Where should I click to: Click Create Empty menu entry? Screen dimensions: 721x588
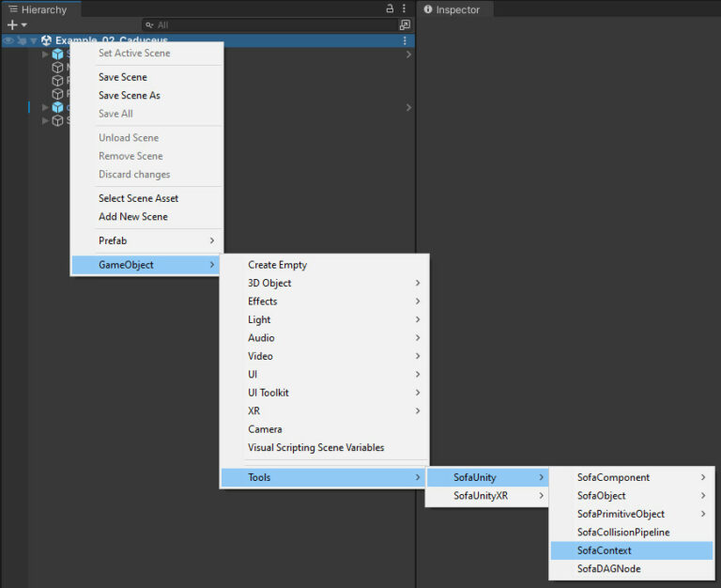(277, 265)
